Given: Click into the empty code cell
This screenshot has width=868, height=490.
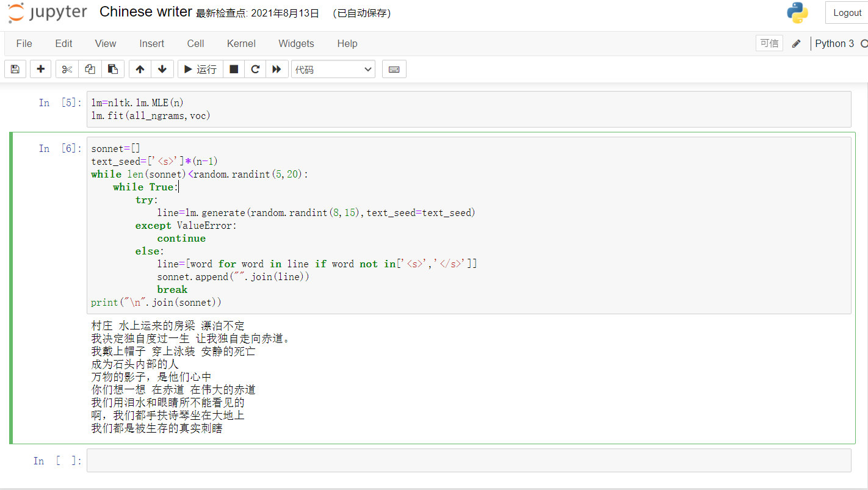Looking at the screenshot, I should pos(469,461).
